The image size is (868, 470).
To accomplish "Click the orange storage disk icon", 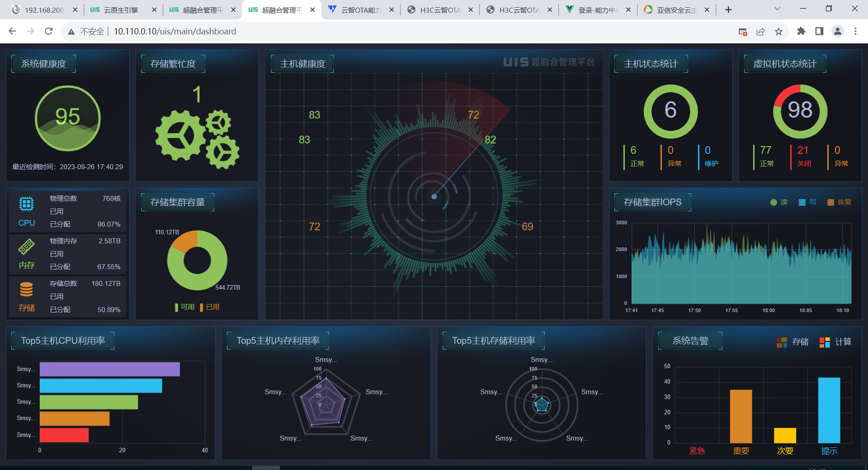I will [26, 290].
